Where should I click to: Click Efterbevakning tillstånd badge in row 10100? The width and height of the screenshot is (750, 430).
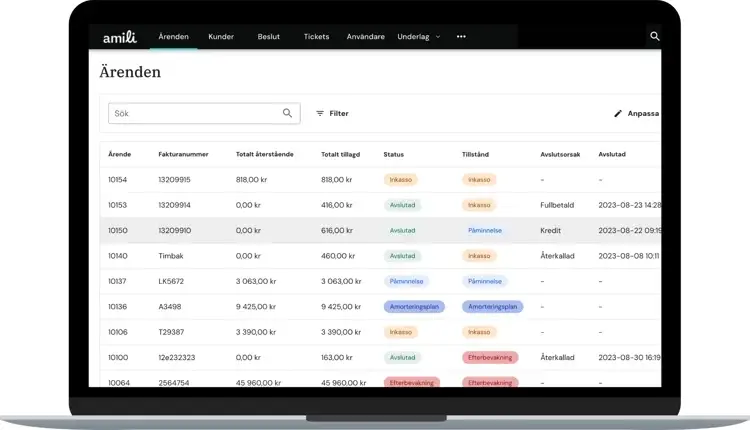coord(490,357)
